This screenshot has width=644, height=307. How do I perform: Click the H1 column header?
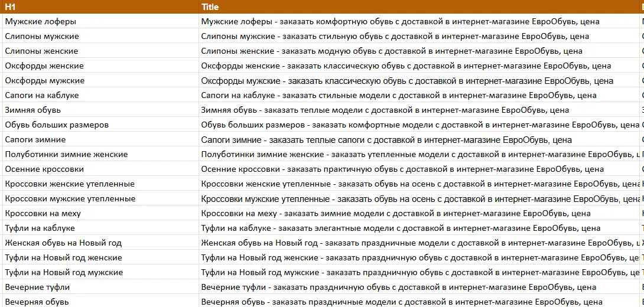pos(100,7)
